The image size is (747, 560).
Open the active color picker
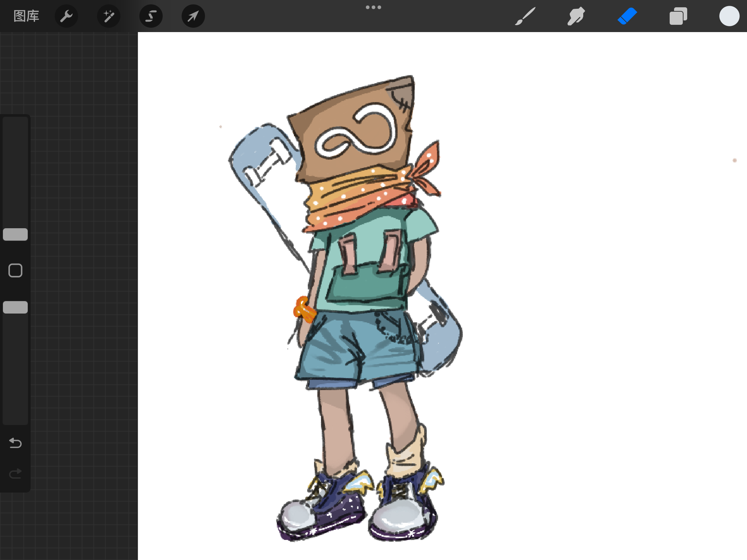click(x=729, y=16)
